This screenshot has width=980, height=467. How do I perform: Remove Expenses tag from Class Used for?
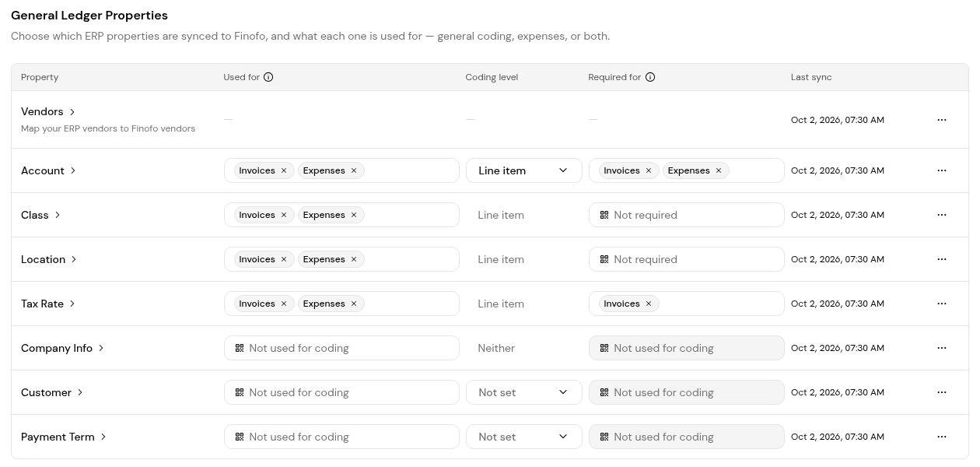[354, 215]
